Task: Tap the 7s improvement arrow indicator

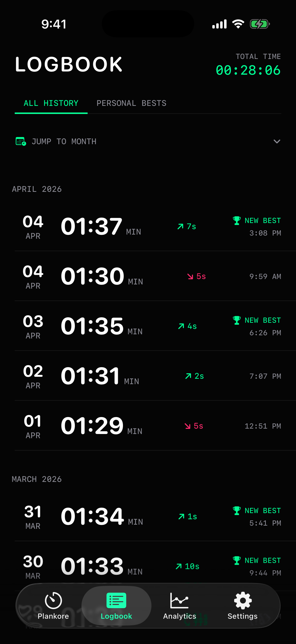Action: [180, 226]
